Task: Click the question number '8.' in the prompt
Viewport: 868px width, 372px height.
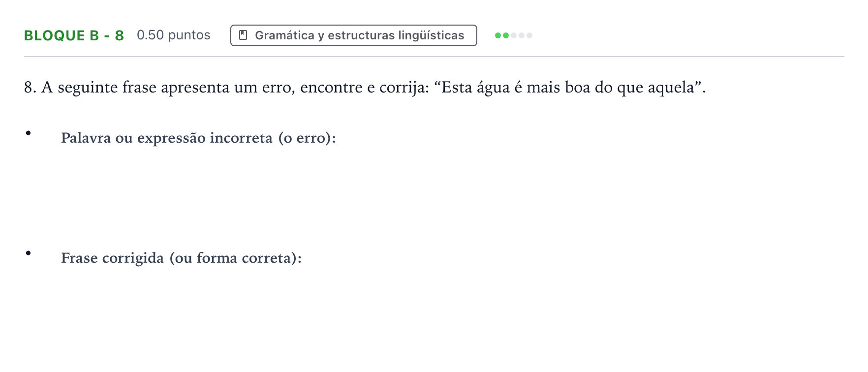Action: [x=30, y=87]
